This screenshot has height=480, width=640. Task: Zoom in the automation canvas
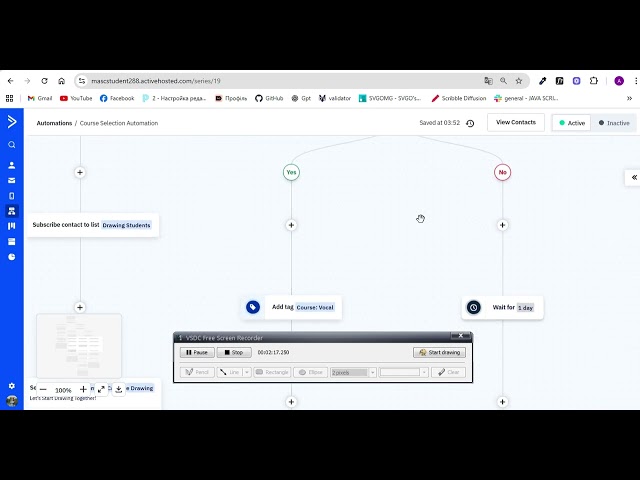click(x=83, y=389)
